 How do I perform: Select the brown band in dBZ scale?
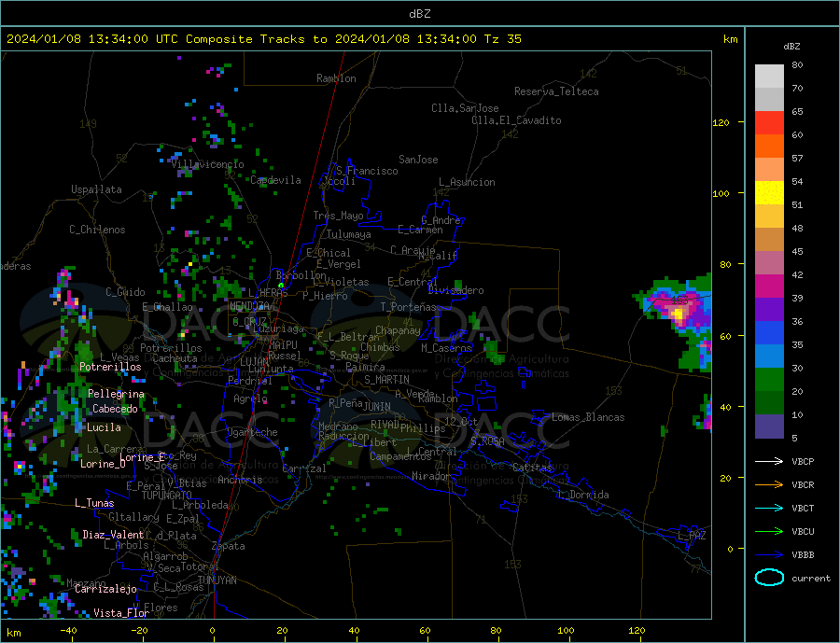[769, 240]
